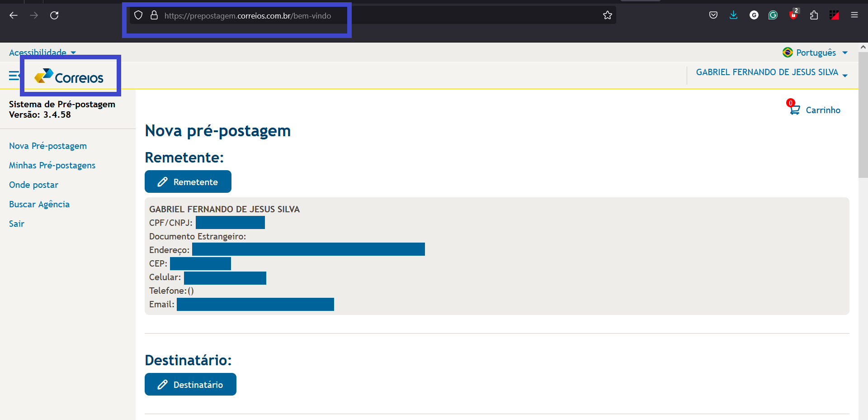
Task: Open the extensions puzzle-piece menu
Action: (x=814, y=15)
